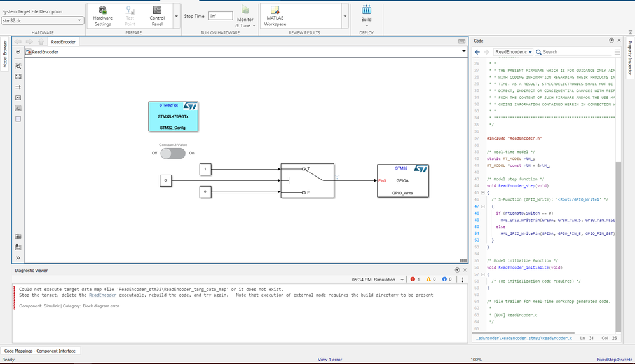Select the STM32_Config block
Image resolution: width=635 pixels, height=364 pixels.
174,117
